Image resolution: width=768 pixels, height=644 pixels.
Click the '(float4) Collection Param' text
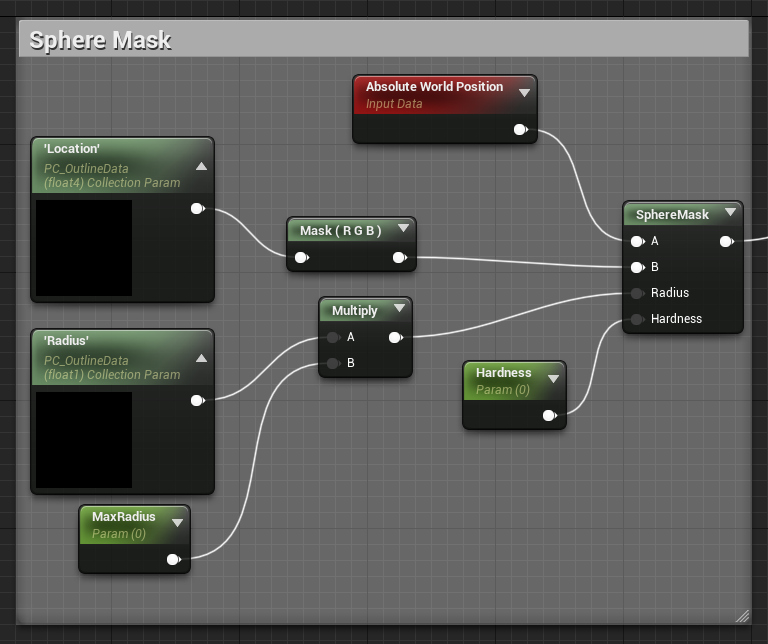112,183
